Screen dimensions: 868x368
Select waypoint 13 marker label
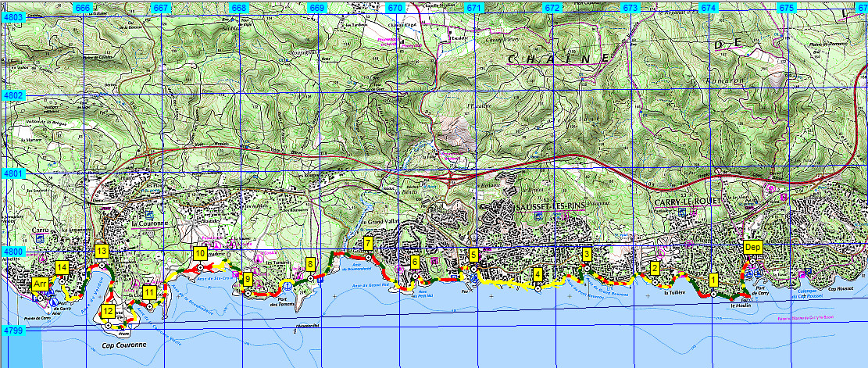[102, 251]
